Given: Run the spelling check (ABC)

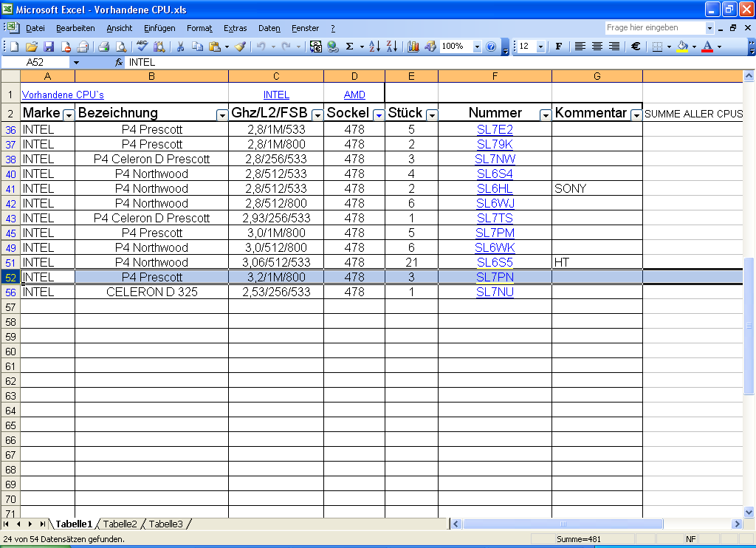Looking at the screenshot, I should 142,47.
